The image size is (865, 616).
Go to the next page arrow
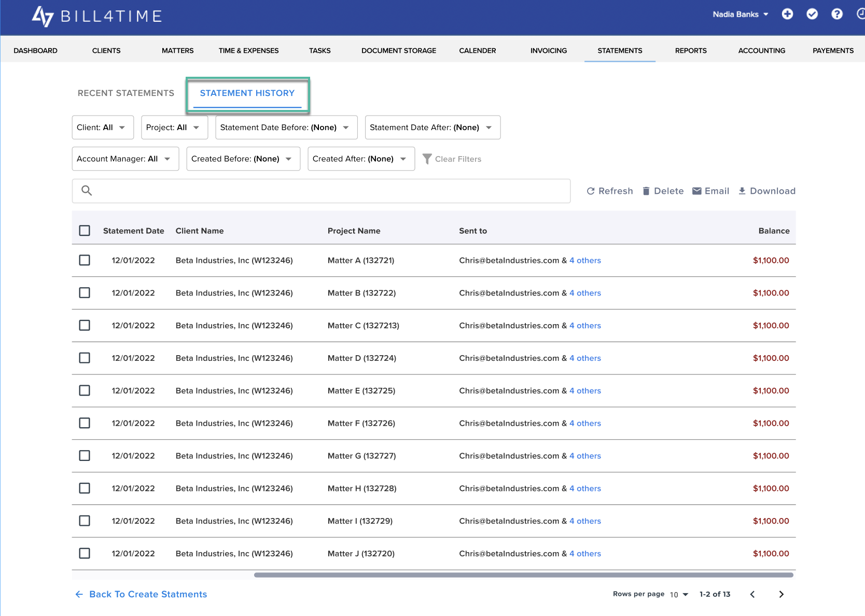tap(781, 594)
